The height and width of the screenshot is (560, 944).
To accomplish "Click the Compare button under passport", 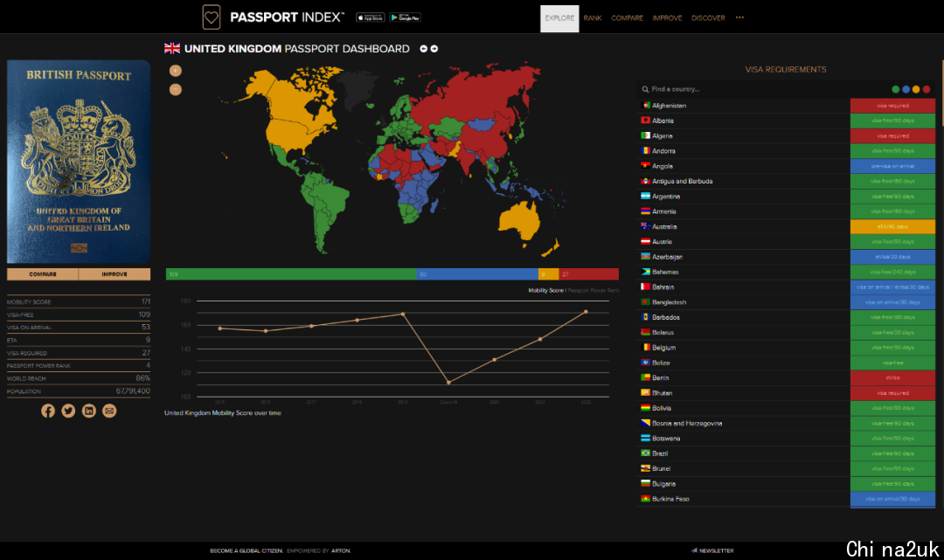I will pyautogui.click(x=43, y=274).
